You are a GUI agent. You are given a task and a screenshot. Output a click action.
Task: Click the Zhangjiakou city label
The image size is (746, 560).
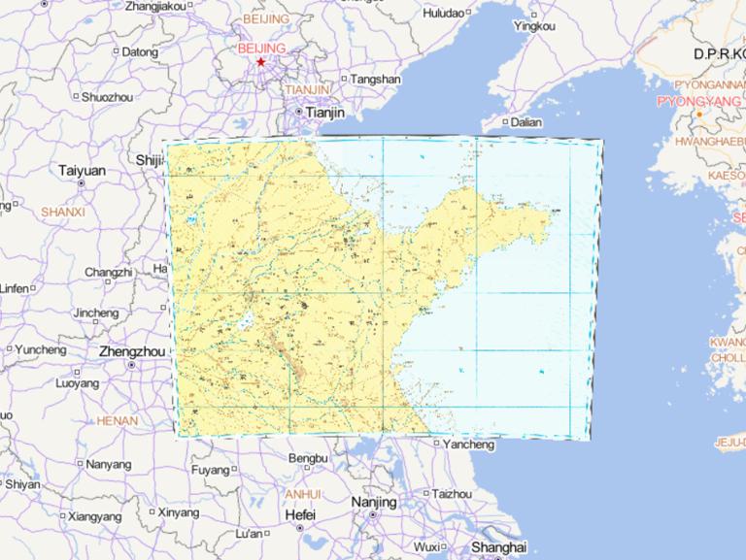point(155,6)
